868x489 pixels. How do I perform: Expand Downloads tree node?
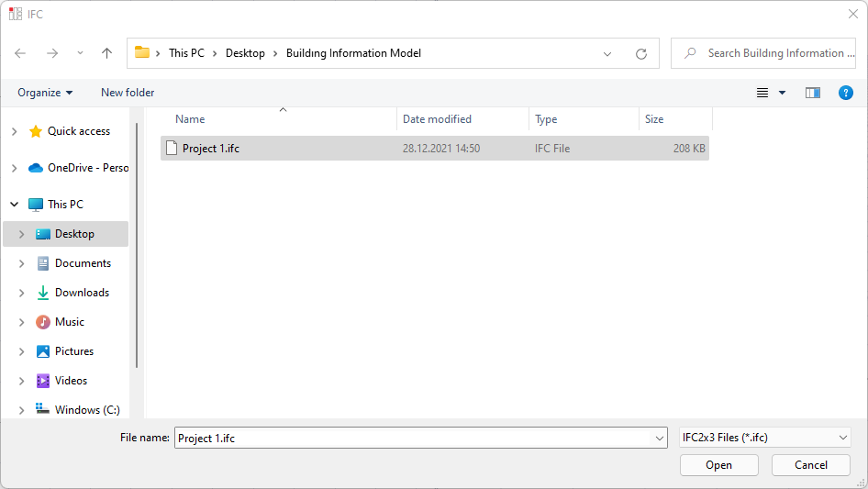coord(22,293)
